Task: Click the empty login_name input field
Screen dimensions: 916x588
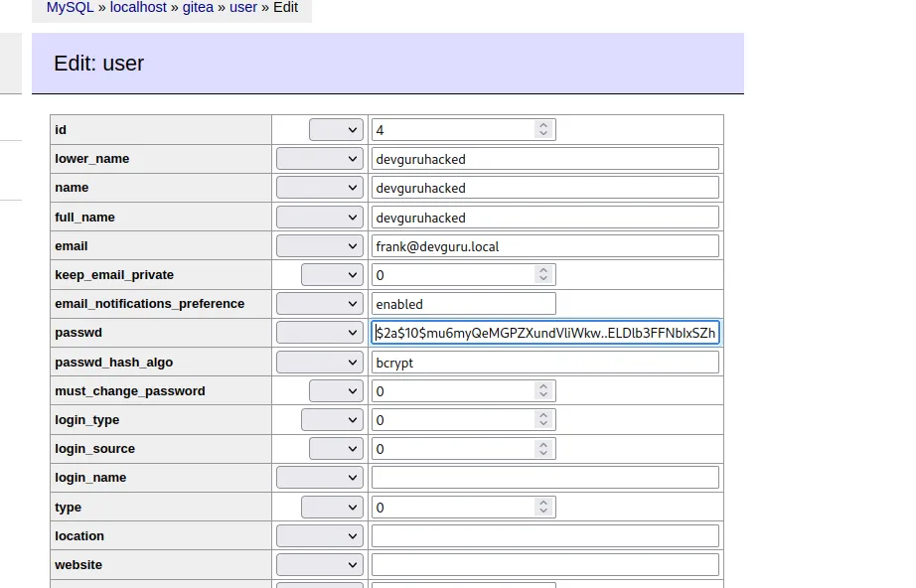Action: pos(544,478)
